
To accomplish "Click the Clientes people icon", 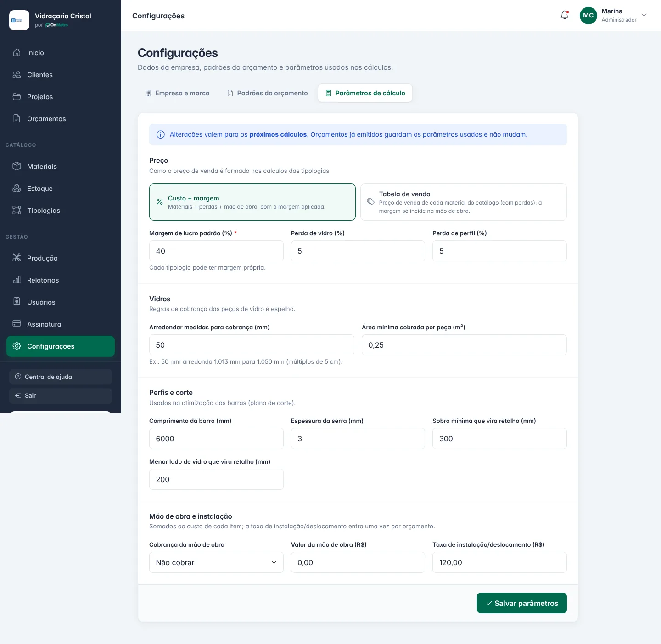I will tap(17, 74).
